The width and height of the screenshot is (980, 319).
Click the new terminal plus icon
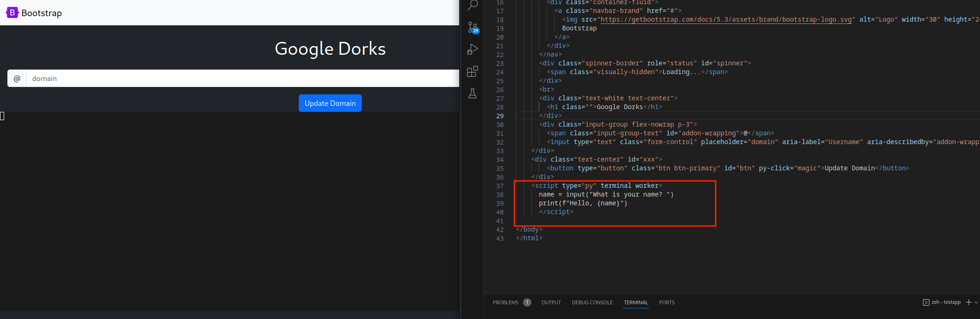[969, 302]
